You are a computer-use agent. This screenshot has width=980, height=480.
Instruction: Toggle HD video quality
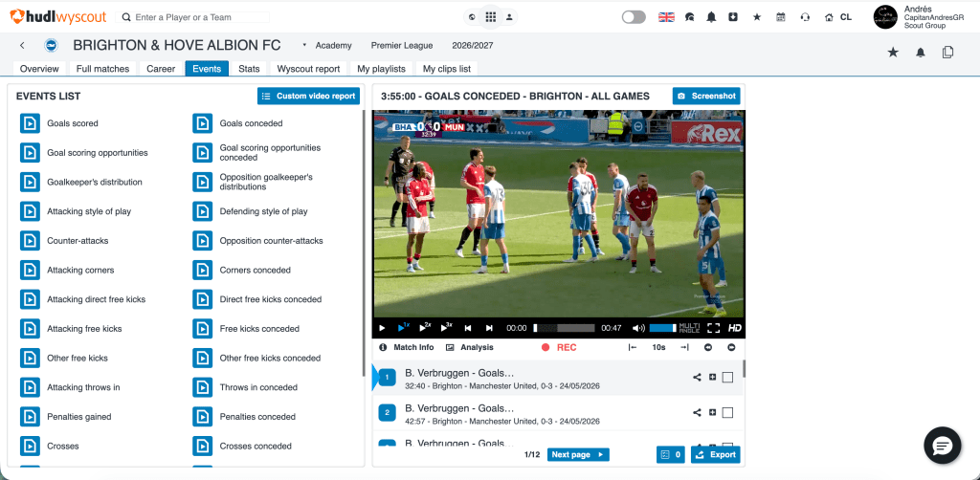[735, 328]
